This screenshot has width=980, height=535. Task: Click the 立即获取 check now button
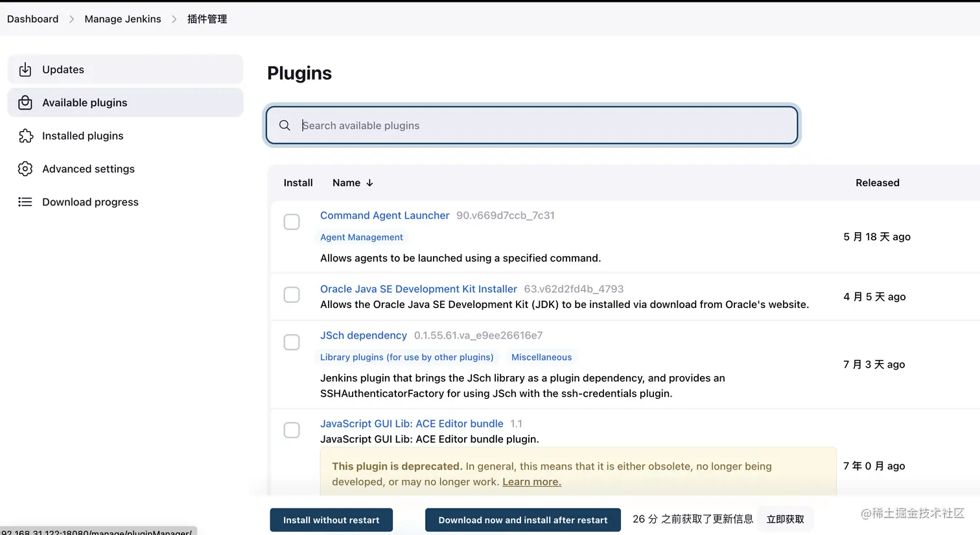786,519
